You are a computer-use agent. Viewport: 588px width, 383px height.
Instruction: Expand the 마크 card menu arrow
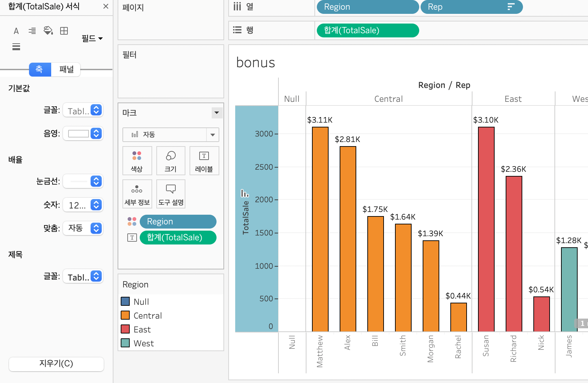tap(217, 113)
